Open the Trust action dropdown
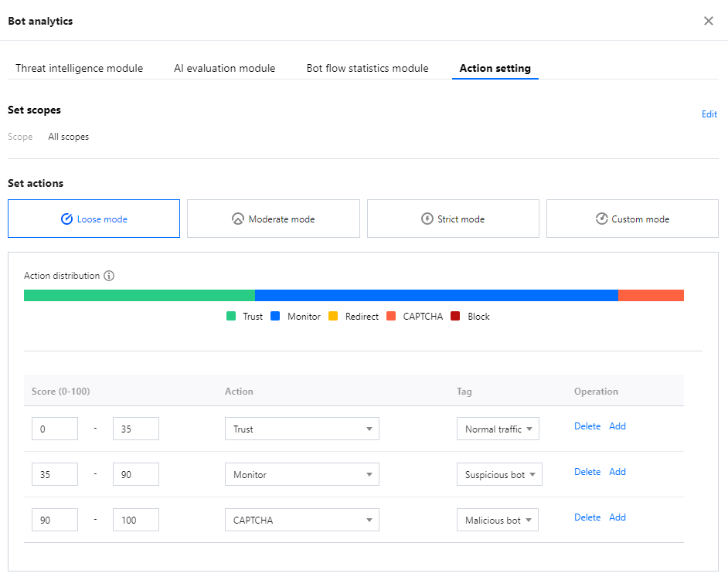 coord(301,429)
